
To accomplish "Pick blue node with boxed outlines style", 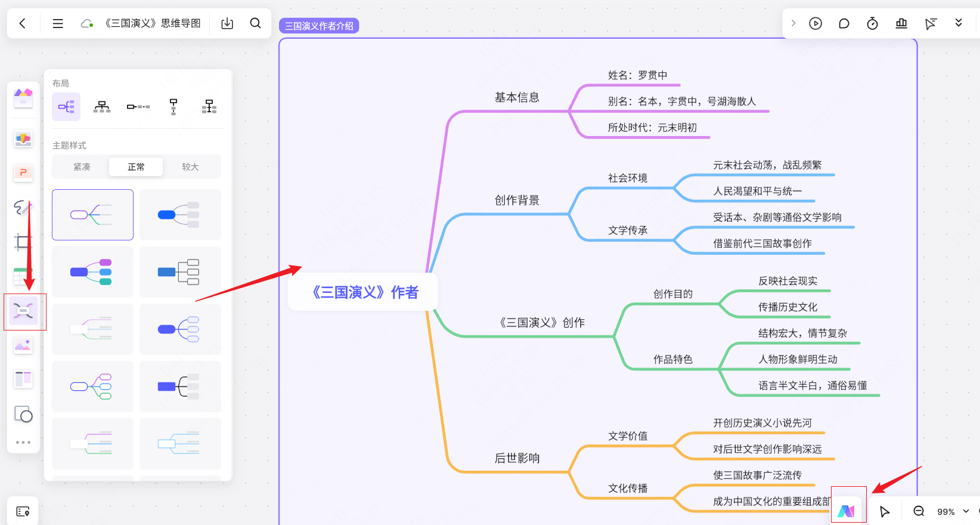I will [x=180, y=272].
